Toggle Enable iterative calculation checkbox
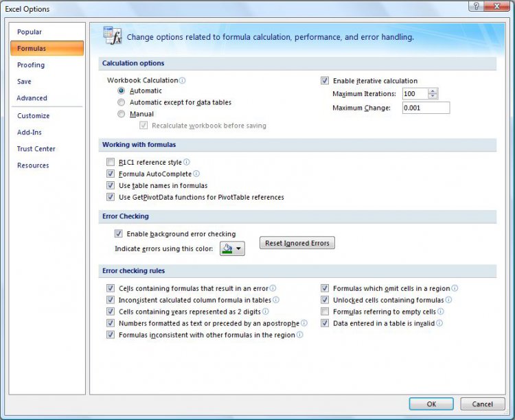The width and height of the screenshot is (515, 420). click(x=325, y=80)
